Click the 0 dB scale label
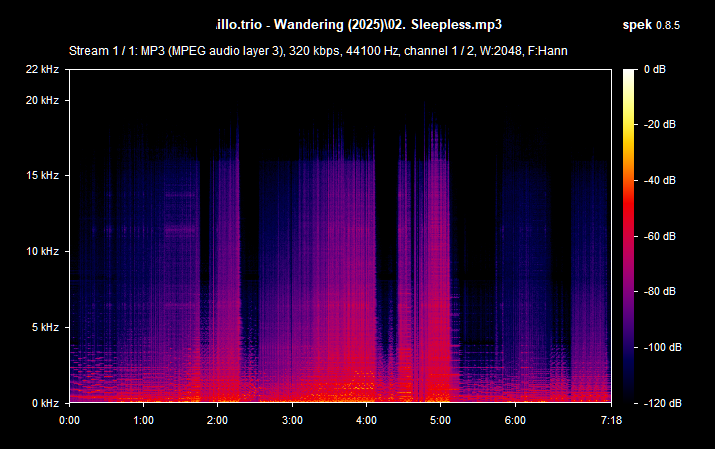This screenshot has height=449, width=715. coord(655,69)
